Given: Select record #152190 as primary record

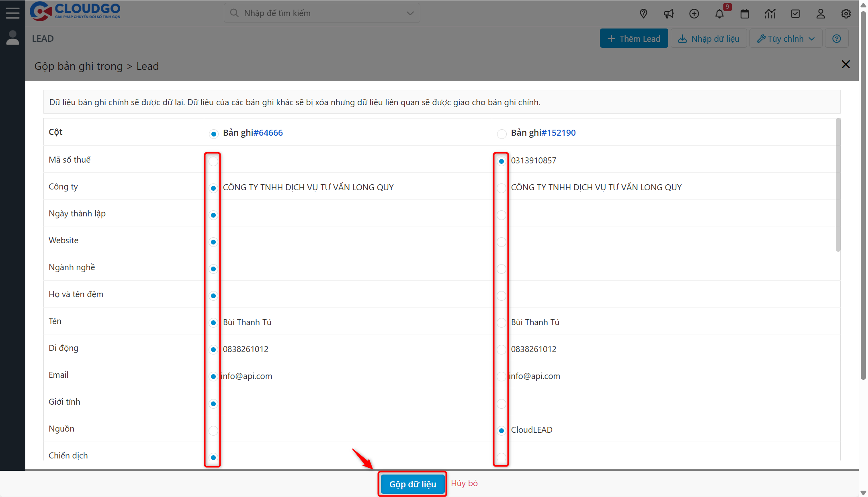Looking at the screenshot, I should click(x=502, y=134).
